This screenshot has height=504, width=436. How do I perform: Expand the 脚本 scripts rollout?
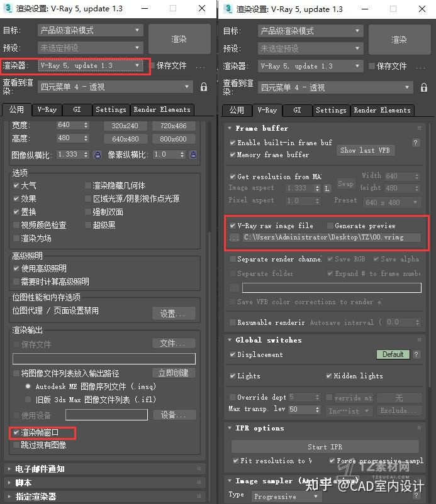tap(9, 483)
